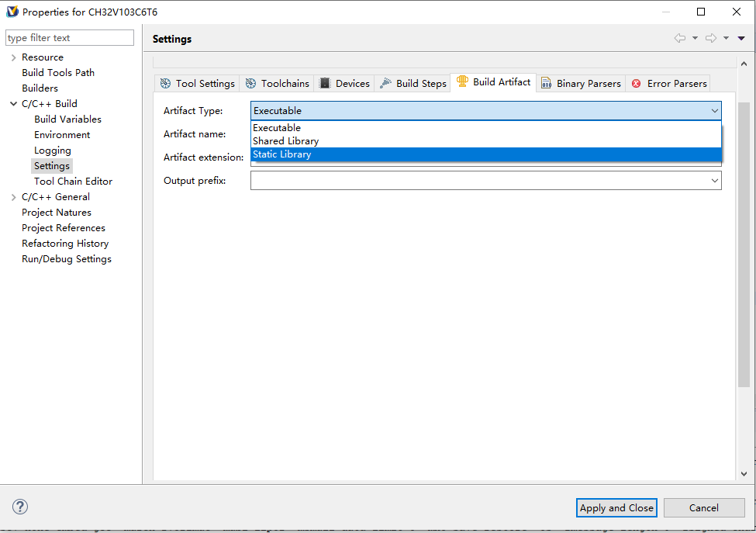Select C/C++ Build in the tree
756x533 pixels.
pos(49,103)
